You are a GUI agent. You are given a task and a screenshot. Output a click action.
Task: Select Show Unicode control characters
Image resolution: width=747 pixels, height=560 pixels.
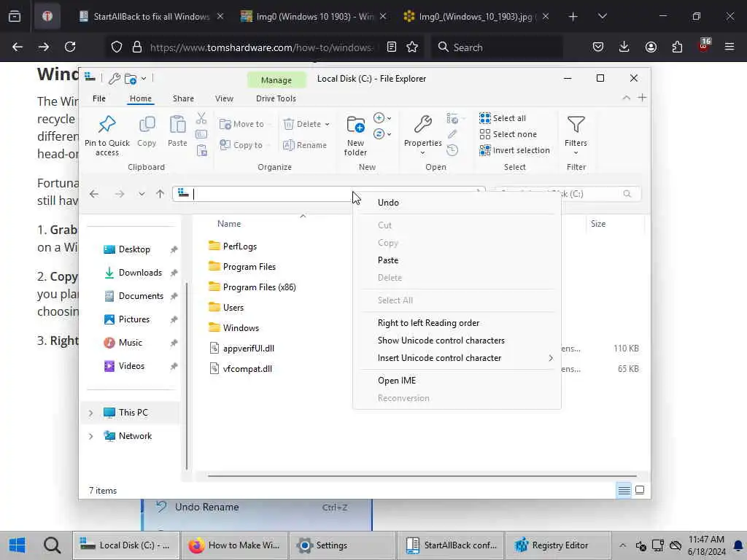click(x=457, y=341)
